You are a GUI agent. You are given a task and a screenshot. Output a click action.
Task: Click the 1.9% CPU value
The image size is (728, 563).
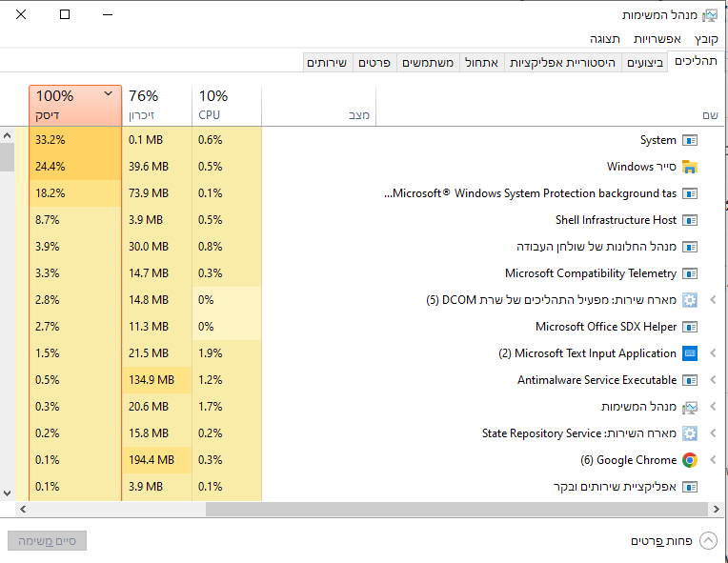click(211, 353)
